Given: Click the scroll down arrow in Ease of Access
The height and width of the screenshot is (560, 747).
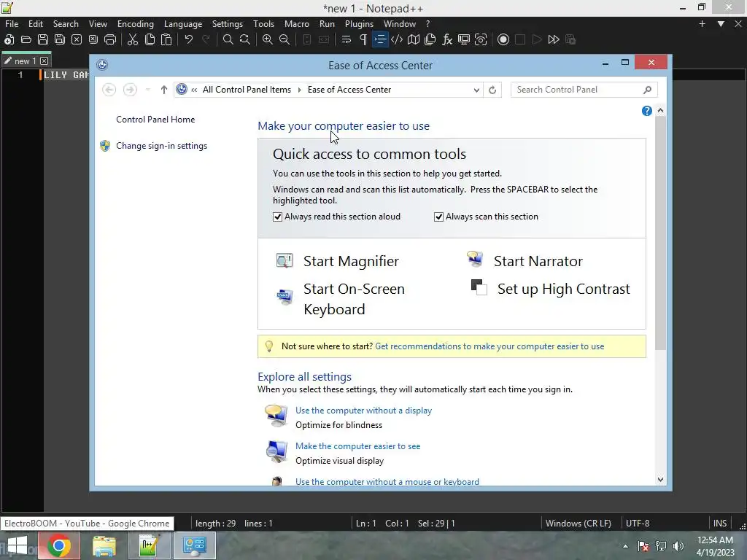Looking at the screenshot, I should (660, 480).
